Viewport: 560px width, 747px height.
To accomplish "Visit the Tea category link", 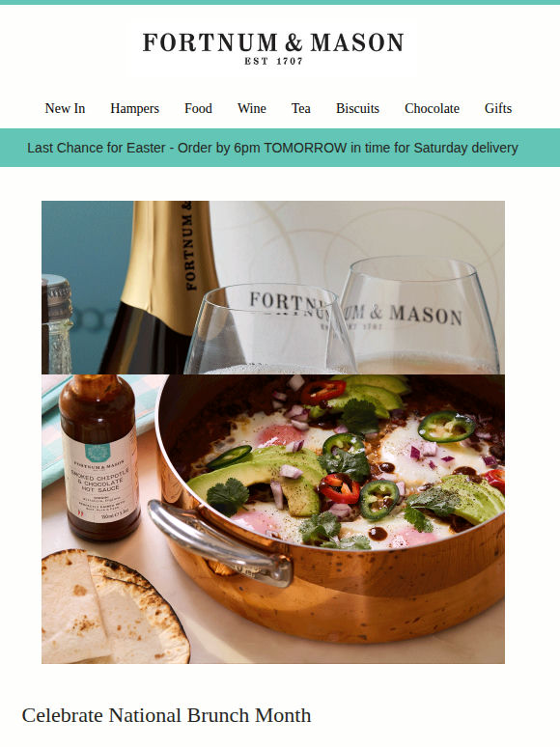I will [300, 109].
